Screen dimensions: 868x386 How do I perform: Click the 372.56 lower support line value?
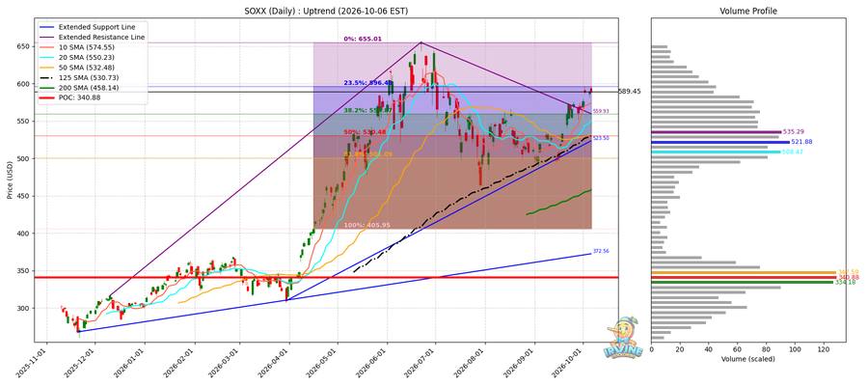[601, 252]
